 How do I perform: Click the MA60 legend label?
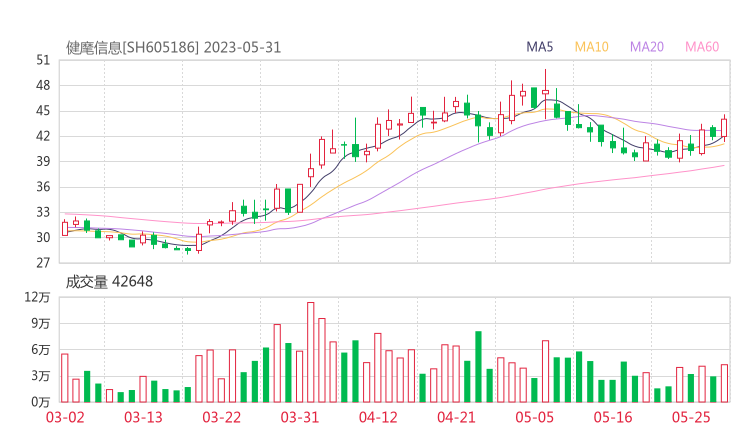[702, 47]
